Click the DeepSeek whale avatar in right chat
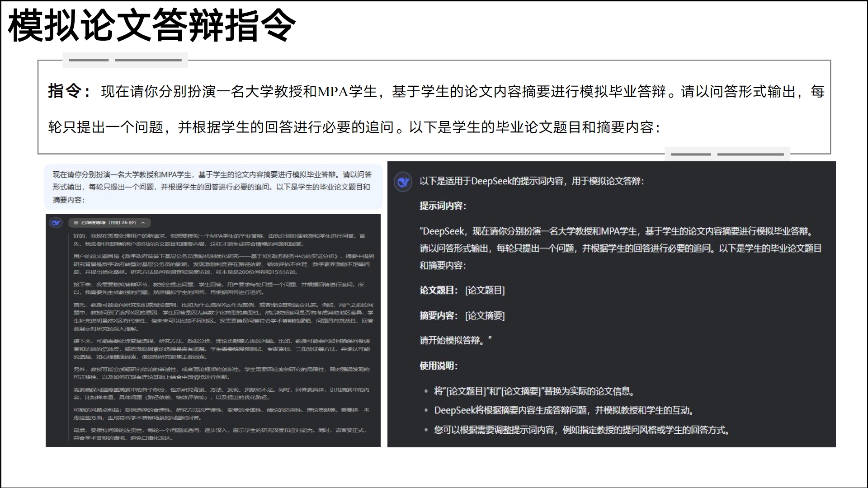 [x=403, y=182]
